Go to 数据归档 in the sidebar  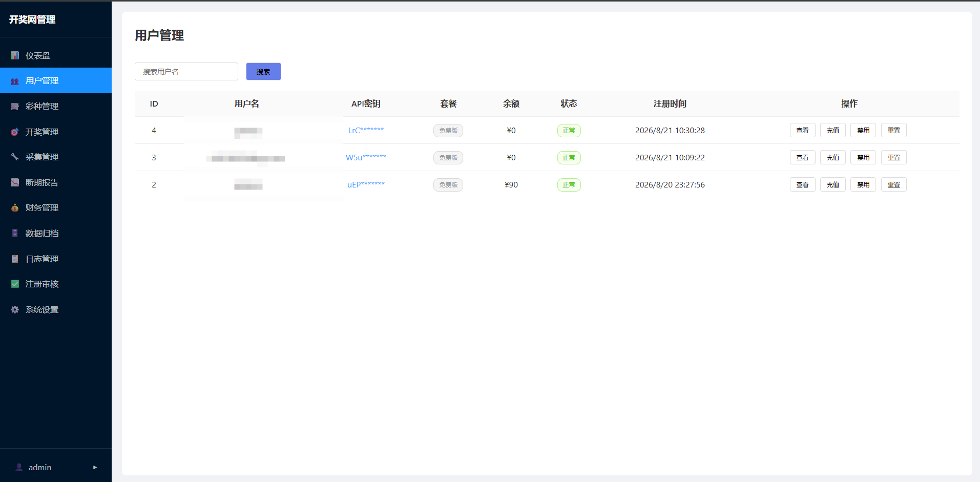(x=56, y=233)
